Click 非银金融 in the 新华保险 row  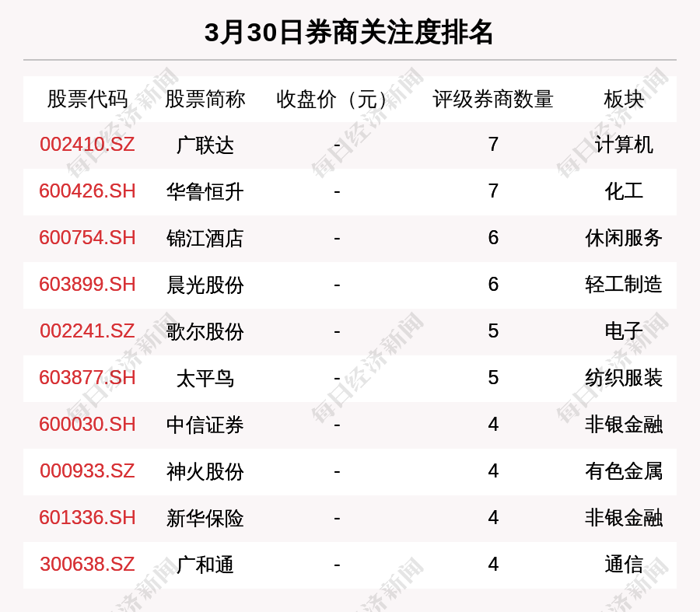pyautogui.click(x=624, y=518)
